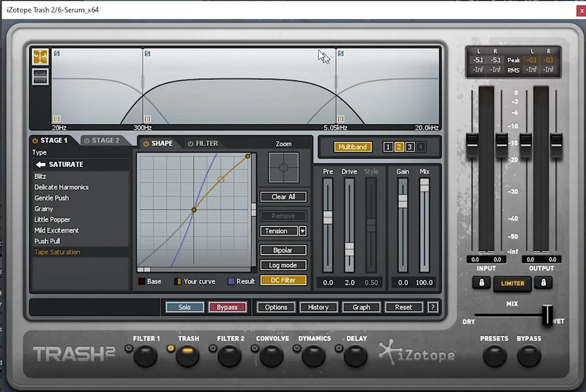Click the global Bypass knob
The image size is (586, 392).
[x=529, y=355]
